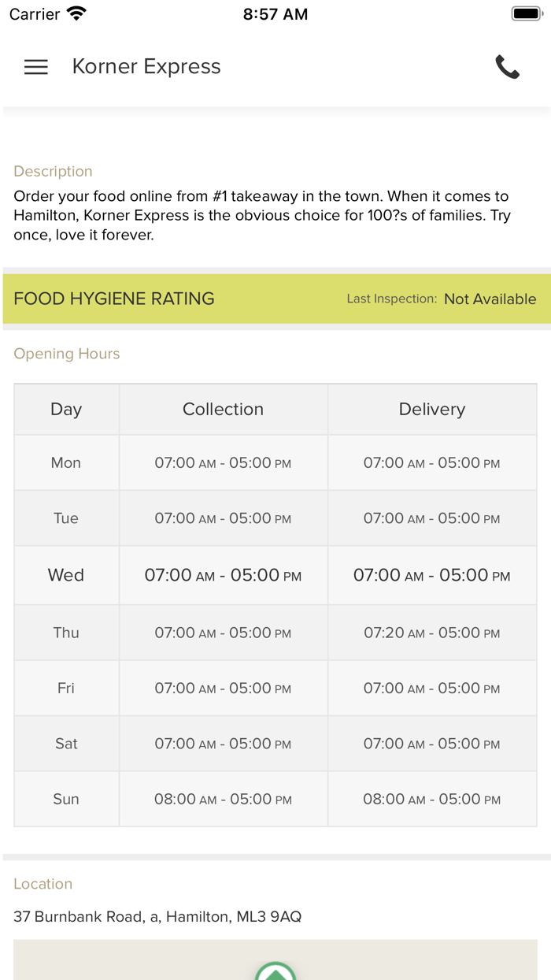
Task: Tap the Korner Express title in the header
Action: coord(146,66)
